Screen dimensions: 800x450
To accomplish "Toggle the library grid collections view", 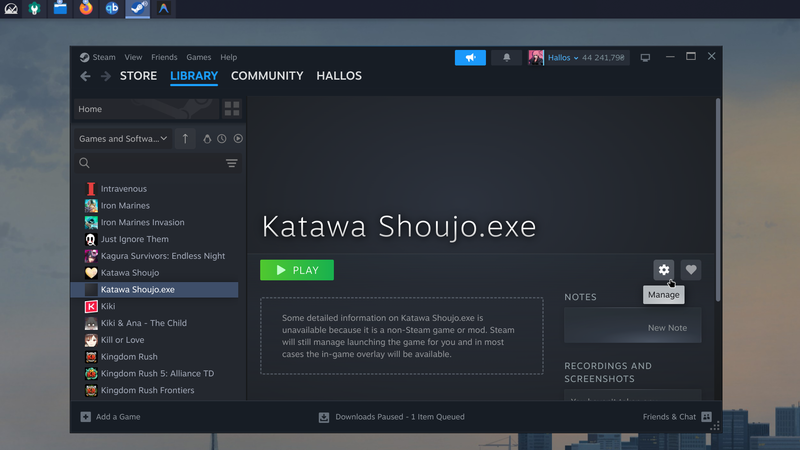I will point(232,109).
